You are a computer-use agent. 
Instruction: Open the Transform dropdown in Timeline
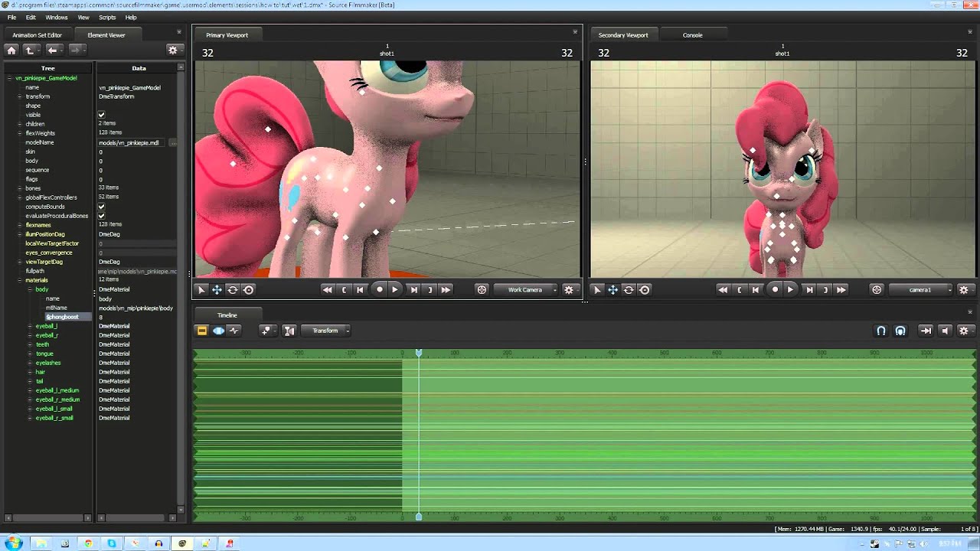pos(325,331)
